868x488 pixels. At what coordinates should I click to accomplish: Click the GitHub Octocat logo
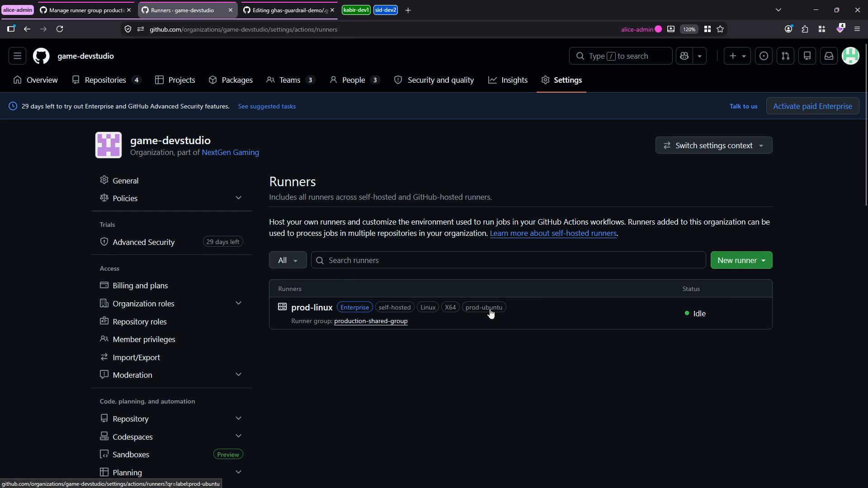(x=41, y=56)
